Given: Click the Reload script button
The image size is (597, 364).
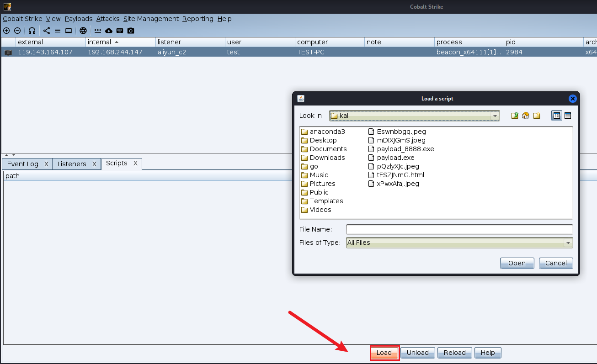Looking at the screenshot, I should 454,353.
